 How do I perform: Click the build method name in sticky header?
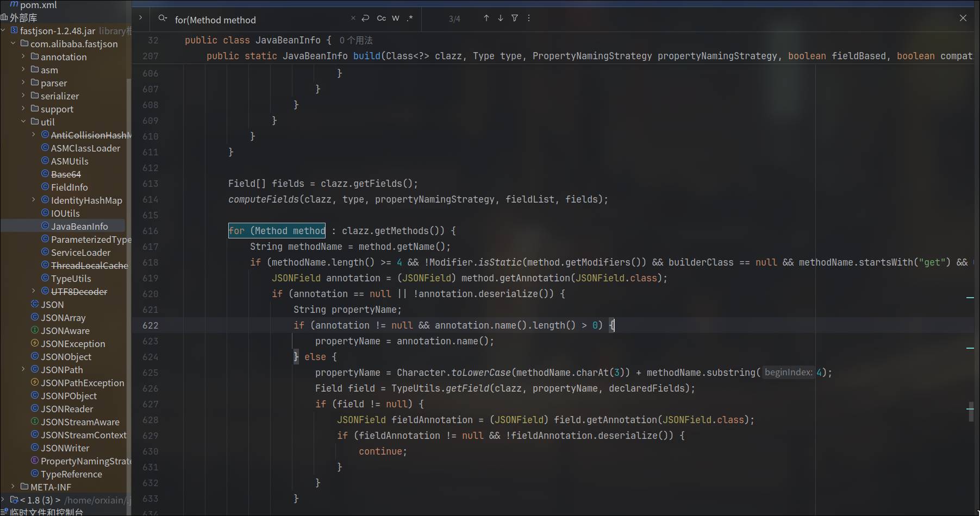(x=366, y=56)
